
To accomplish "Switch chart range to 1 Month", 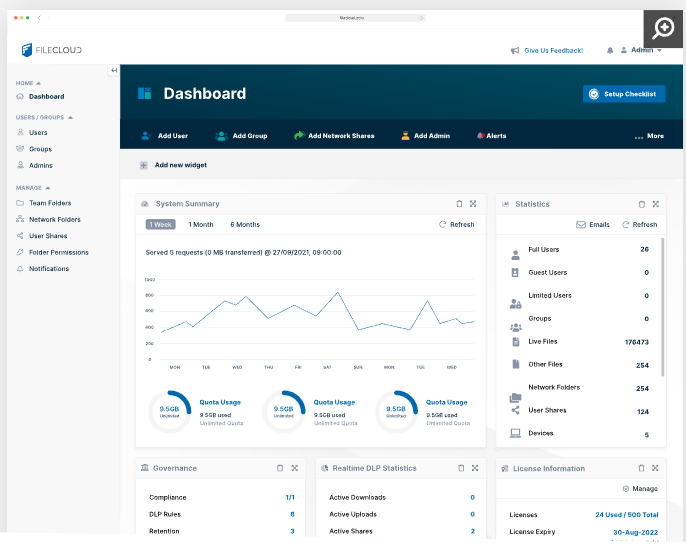I will coord(201,225).
